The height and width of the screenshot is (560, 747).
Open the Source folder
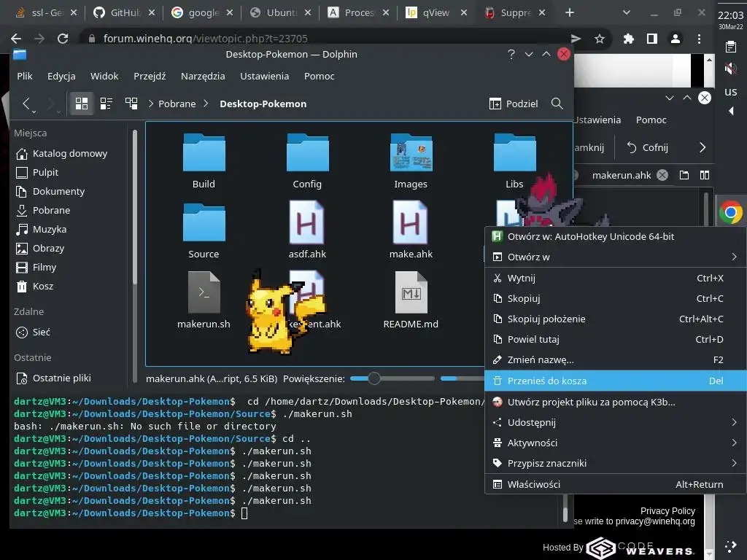click(x=204, y=231)
